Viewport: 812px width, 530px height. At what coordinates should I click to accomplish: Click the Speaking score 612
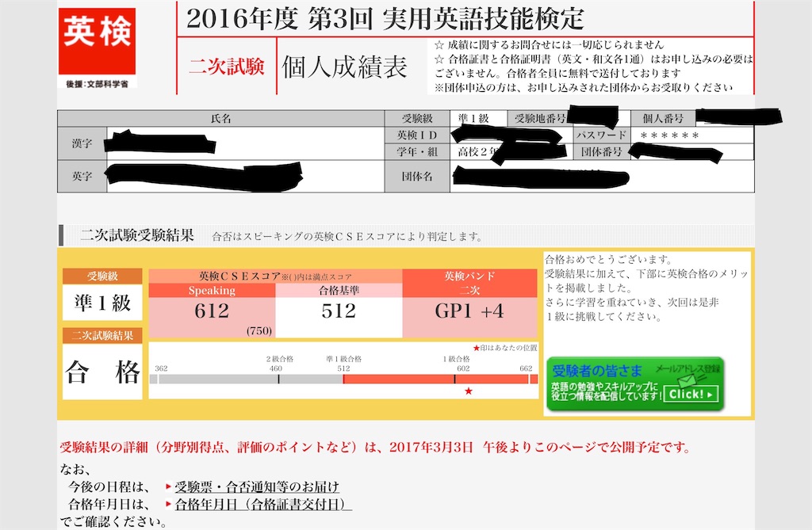[212, 311]
